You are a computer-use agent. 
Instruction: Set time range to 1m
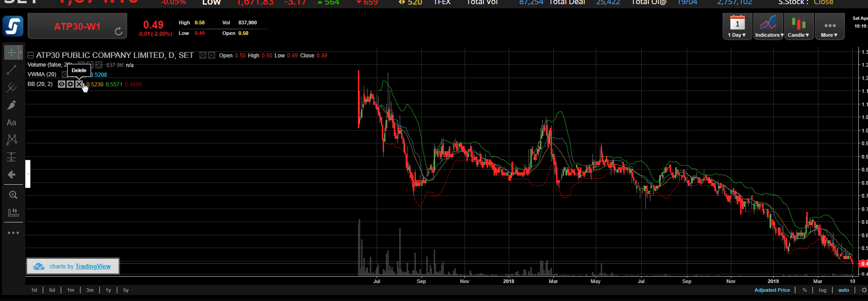tap(70, 290)
